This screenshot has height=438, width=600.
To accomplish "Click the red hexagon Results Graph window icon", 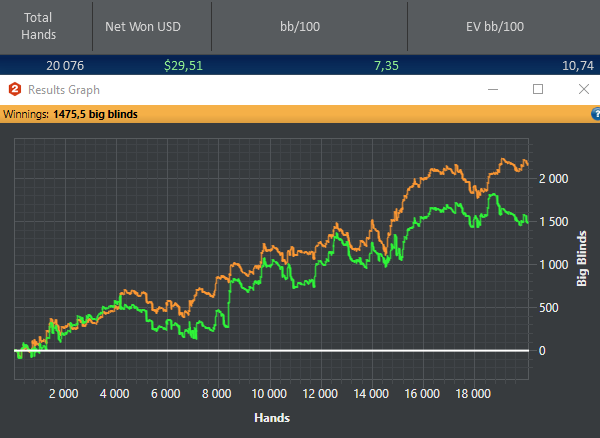I will [15, 90].
